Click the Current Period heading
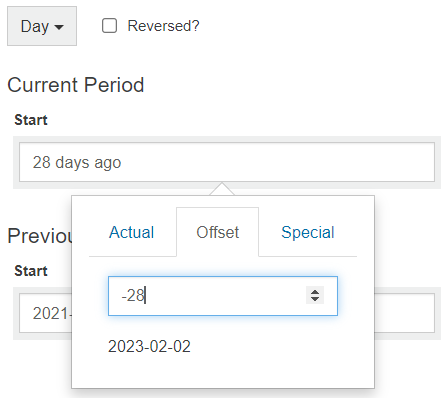The height and width of the screenshot is (398, 446). [x=76, y=85]
